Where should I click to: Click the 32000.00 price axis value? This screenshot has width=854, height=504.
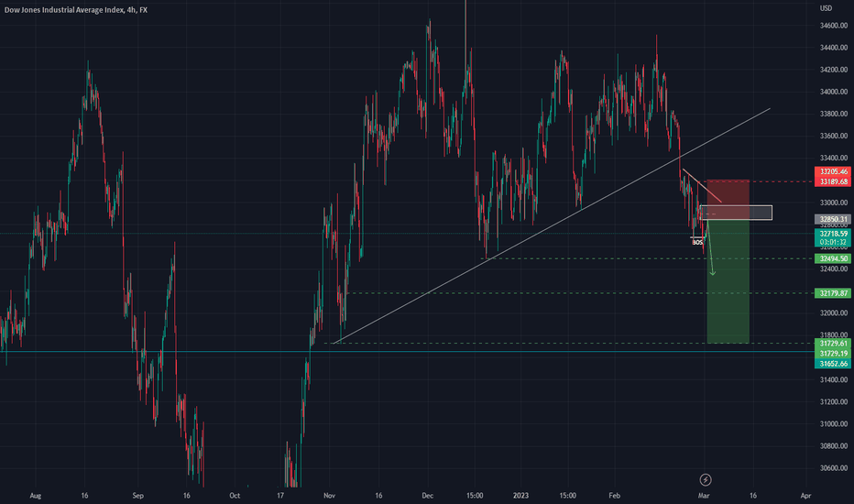[834, 312]
